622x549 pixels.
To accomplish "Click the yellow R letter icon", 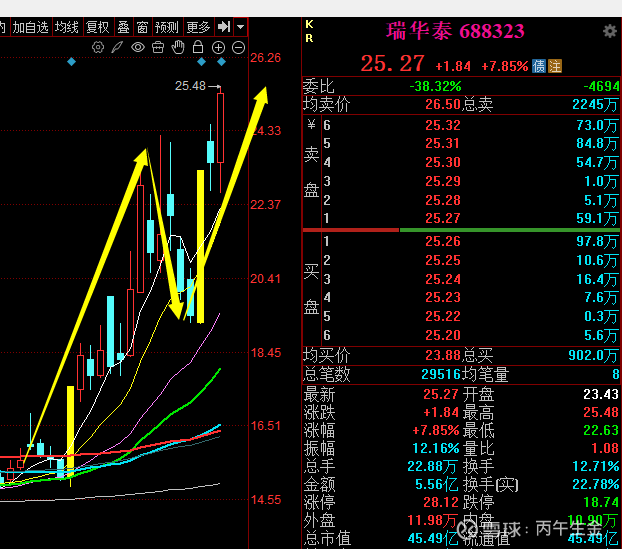I will point(309,38).
